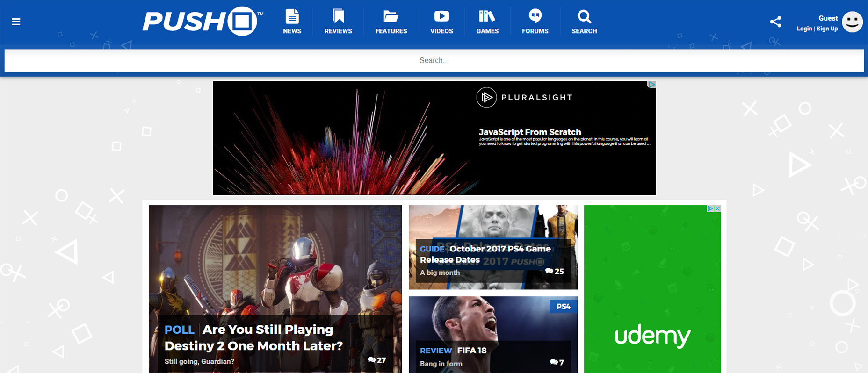Click the share icon in header
The image size is (868, 373).
pos(775,22)
